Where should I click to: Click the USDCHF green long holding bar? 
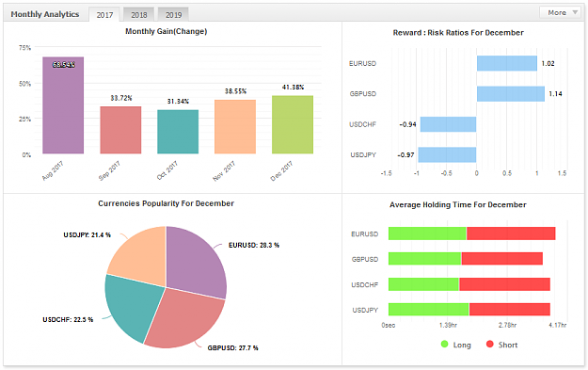coord(423,284)
